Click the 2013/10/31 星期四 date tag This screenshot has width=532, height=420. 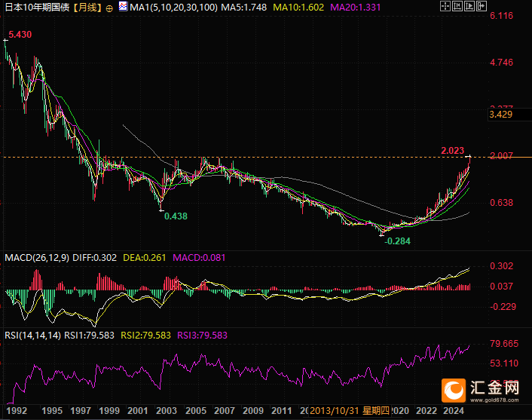349,411
